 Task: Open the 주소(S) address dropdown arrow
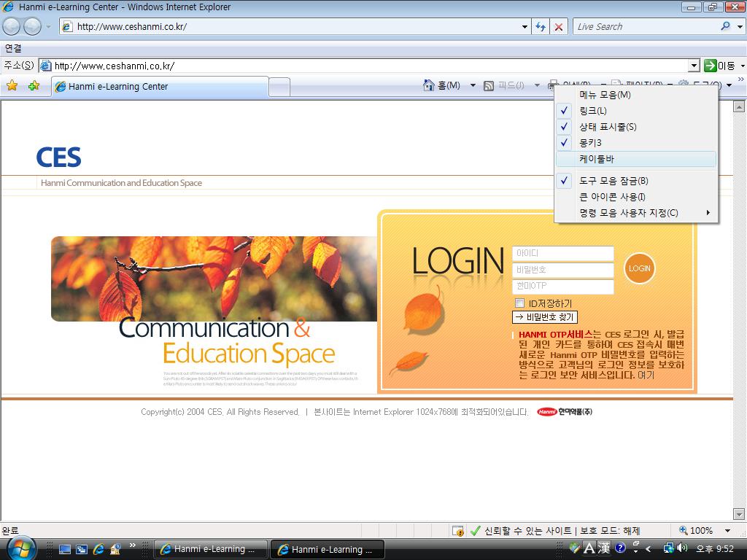[x=694, y=65]
